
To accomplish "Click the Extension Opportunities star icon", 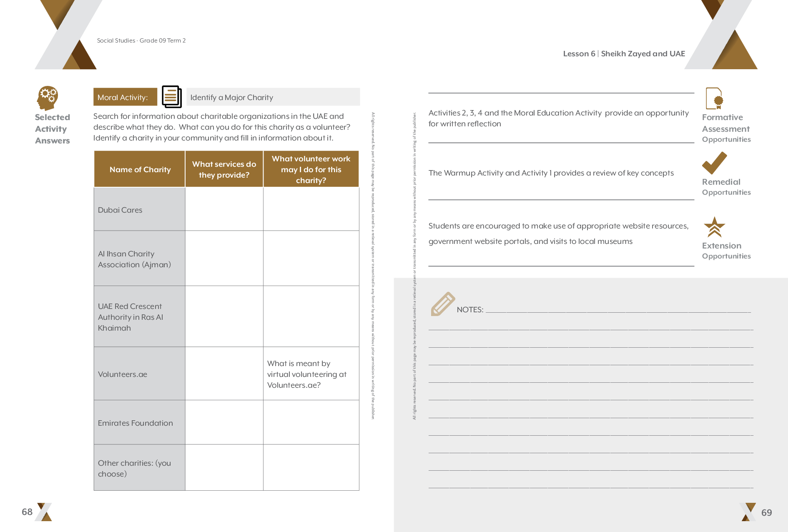I will click(x=714, y=227).
